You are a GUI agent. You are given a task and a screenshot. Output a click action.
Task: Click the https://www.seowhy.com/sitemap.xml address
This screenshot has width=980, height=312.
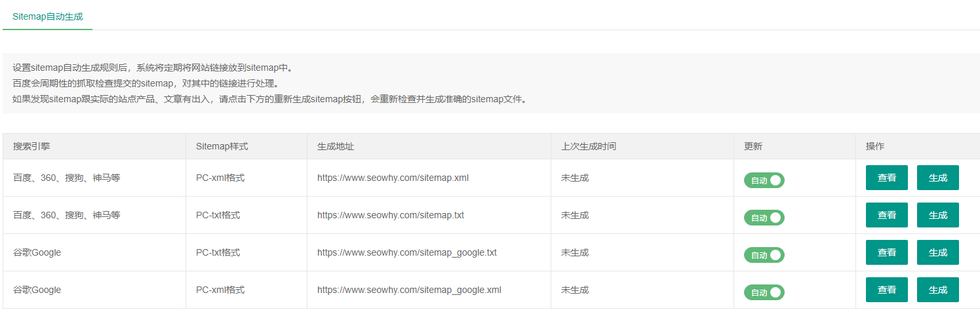coord(393,178)
